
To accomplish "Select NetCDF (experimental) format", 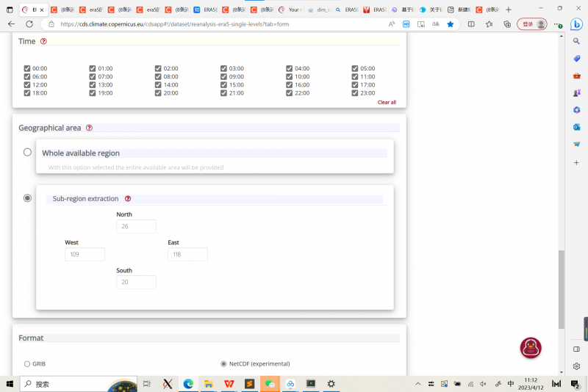I will pyautogui.click(x=223, y=363).
